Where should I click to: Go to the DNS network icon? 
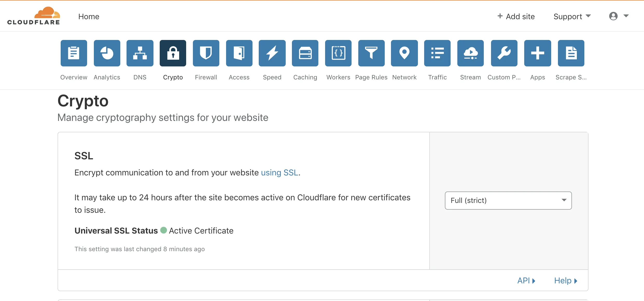pos(140,53)
